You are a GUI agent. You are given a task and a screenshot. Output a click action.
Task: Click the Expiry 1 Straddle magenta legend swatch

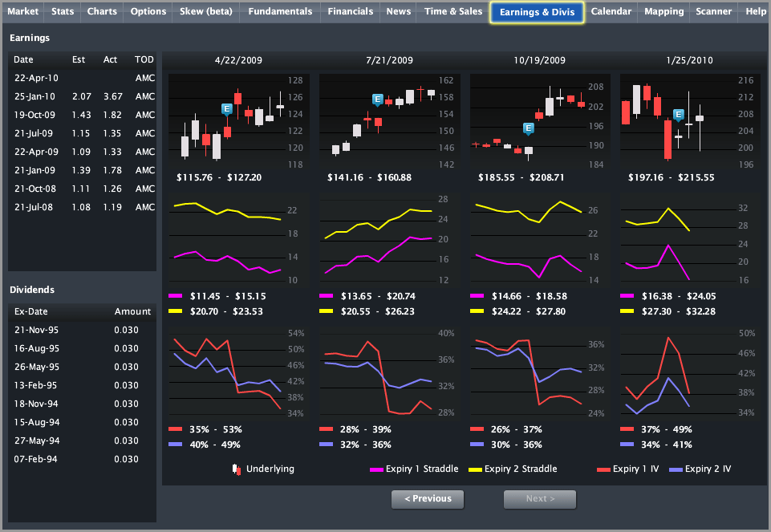pyautogui.click(x=376, y=469)
